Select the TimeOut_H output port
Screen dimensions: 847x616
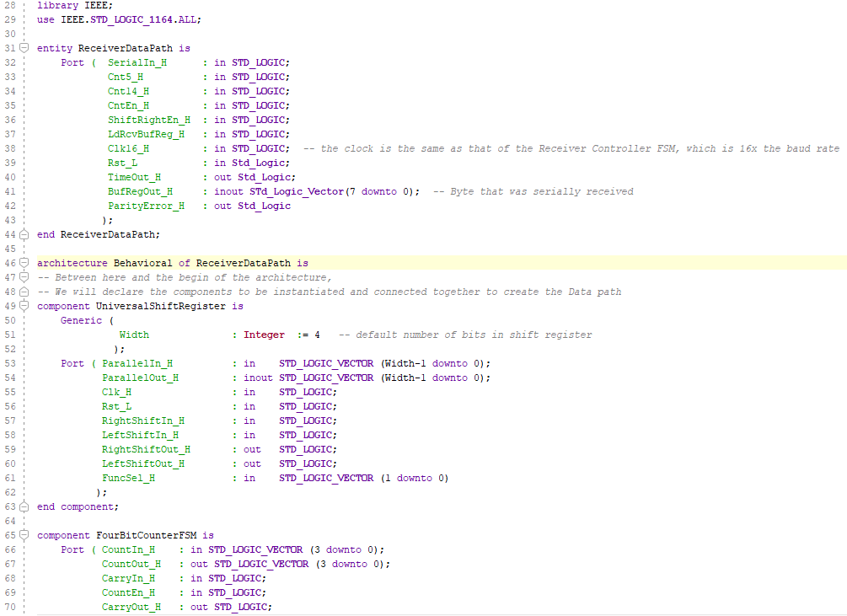tap(133, 177)
